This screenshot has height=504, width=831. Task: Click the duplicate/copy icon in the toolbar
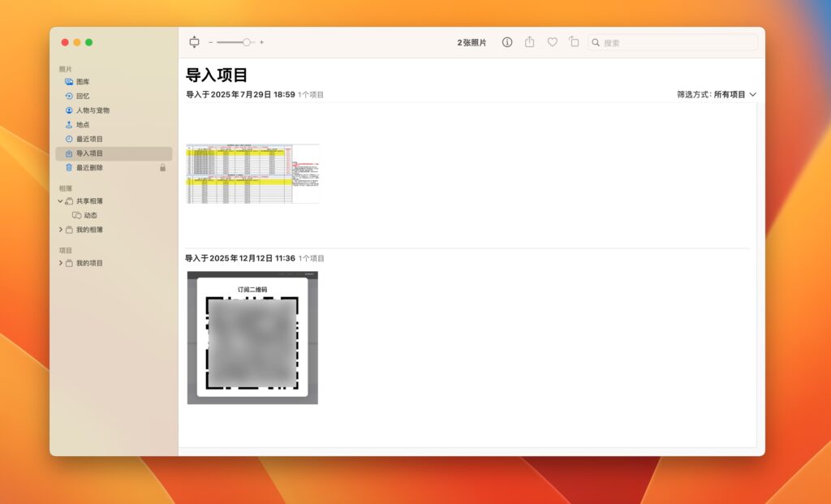coord(574,41)
